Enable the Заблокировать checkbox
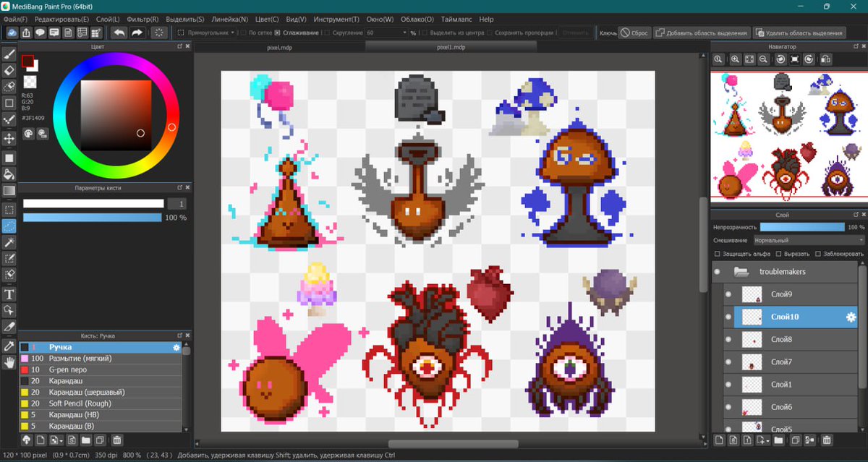 coord(818,254)
